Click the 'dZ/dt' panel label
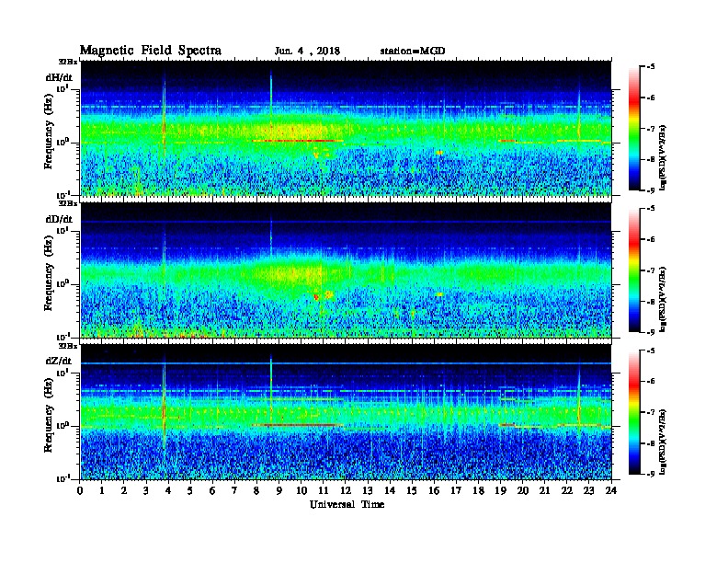Screen dimensions: 728x563 coord(59,361)
